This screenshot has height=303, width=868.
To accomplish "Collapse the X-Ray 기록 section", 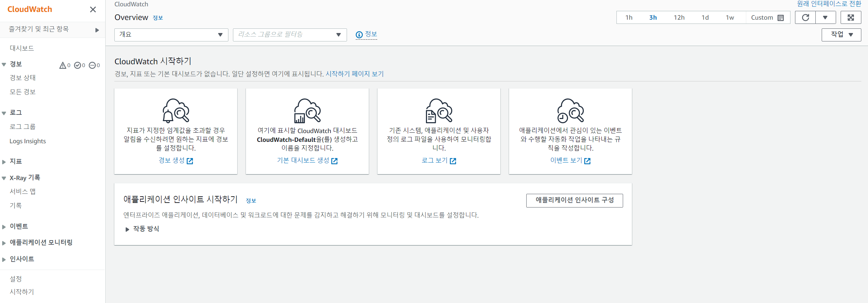I will point(4,178).
